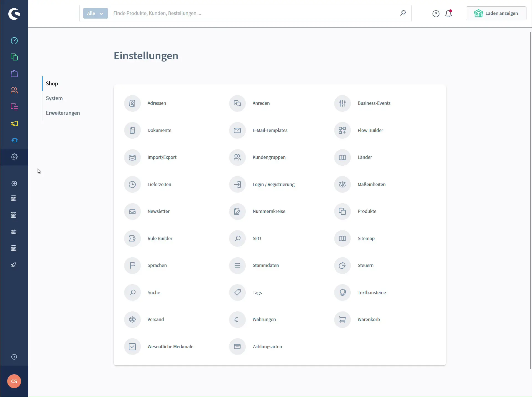Click into the product search field
The image size is (532, 397).
click(x=222, y=13)
